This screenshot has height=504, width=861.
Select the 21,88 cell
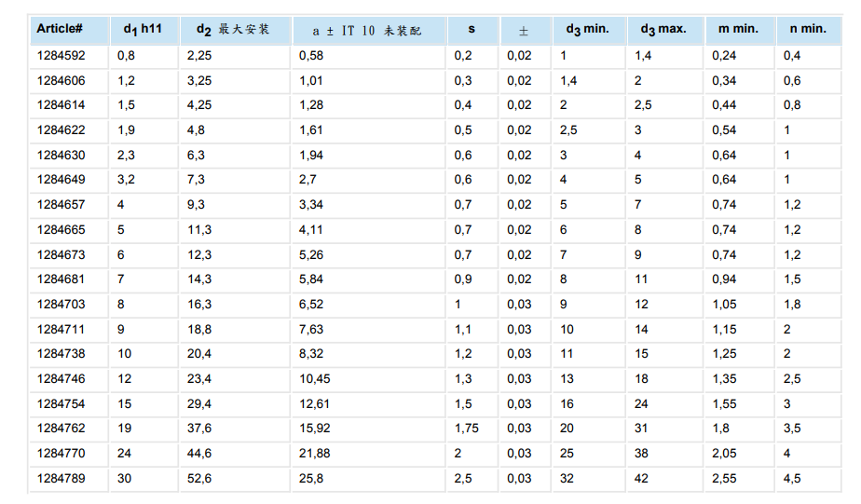(x=314, y=454)
